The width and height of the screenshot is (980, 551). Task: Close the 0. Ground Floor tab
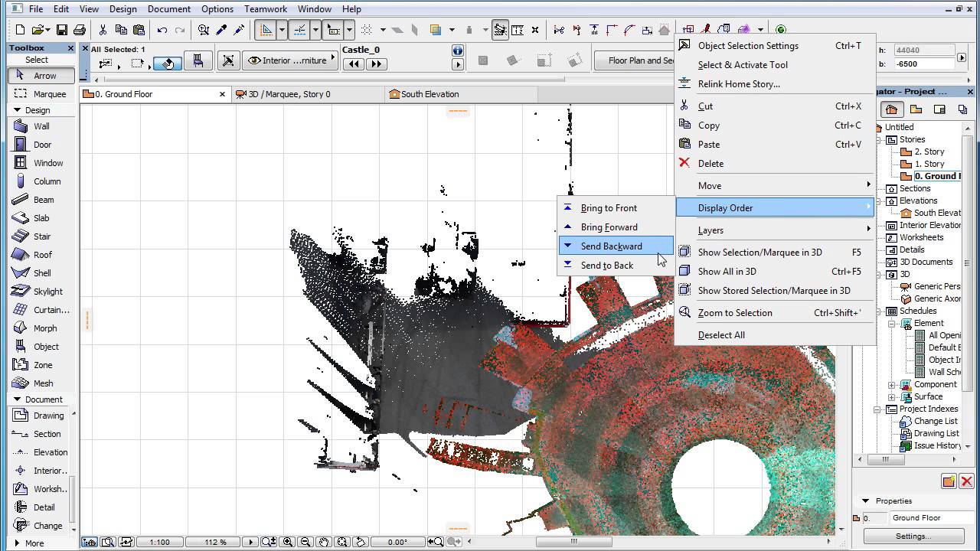223,94
